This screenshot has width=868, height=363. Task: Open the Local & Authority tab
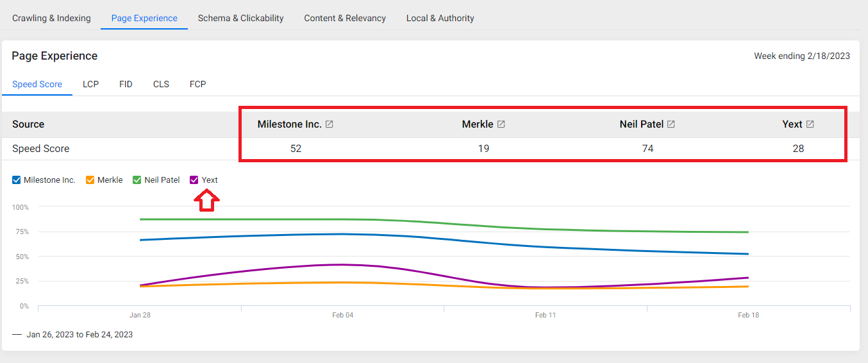point(440,18)
